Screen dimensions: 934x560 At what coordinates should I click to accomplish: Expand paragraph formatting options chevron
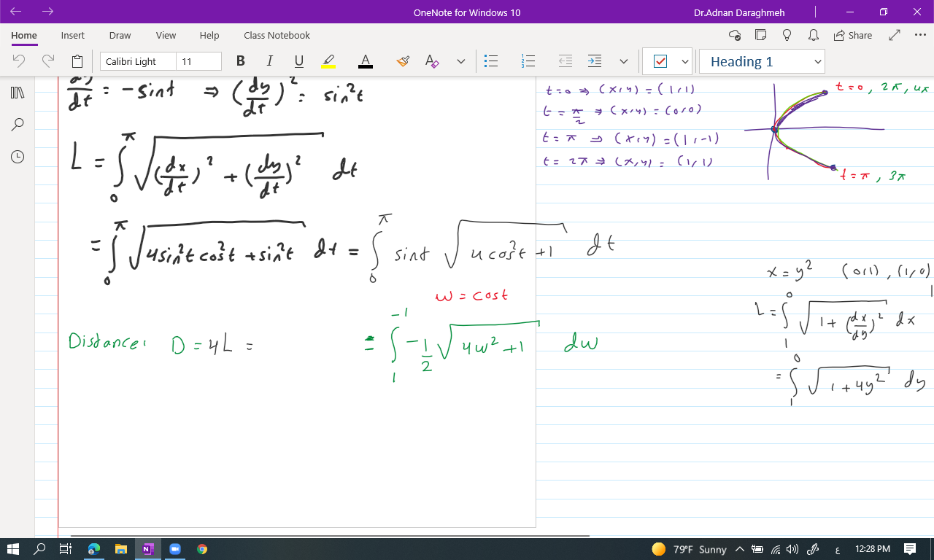[624, 61]
